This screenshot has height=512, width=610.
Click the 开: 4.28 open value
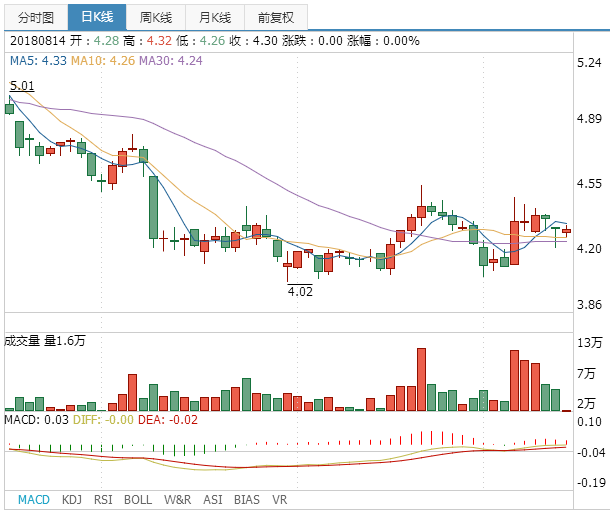(95, 40)
